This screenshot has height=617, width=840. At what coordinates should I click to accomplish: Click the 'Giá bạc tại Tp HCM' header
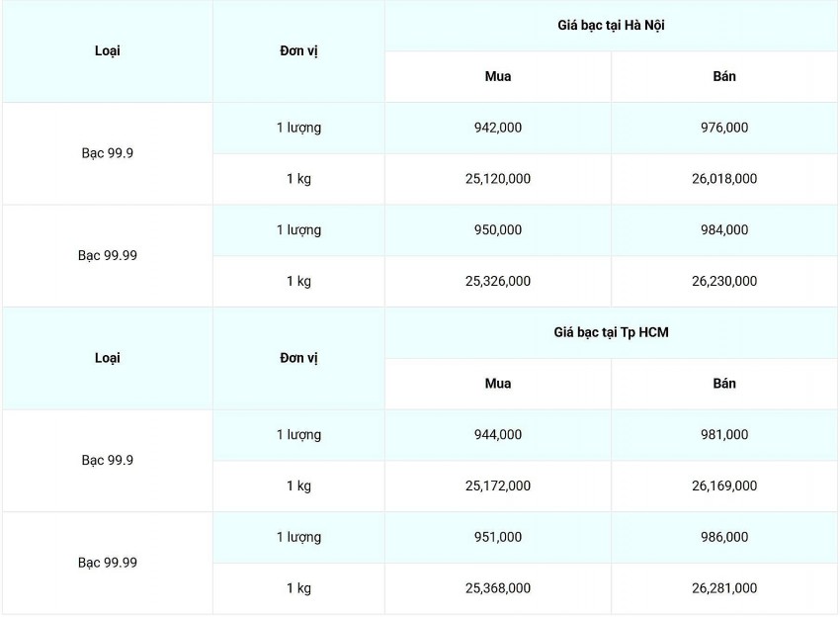point(611,332)
